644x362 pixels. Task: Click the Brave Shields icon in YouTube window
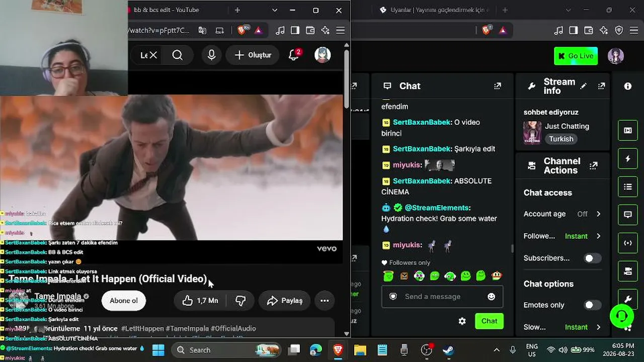pyautogui.click(x=242, y=30)
